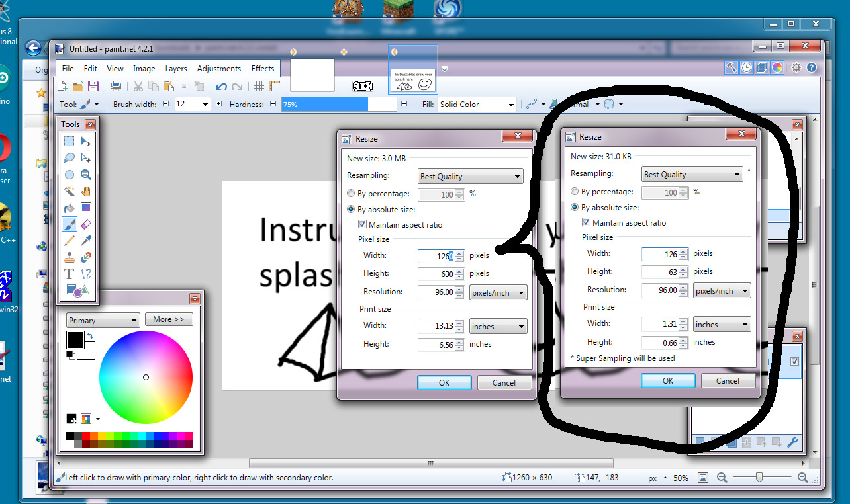The height and width of the screenshot is (504, 850).
Task: Select the Gradient tool
Action: pyautogui.click(x=86, y=208)
